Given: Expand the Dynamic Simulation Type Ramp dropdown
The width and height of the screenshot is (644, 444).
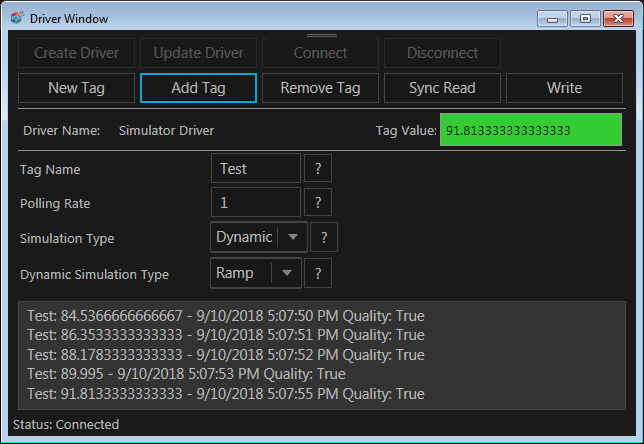Looking at the screenshot, I should click(287, 273).
